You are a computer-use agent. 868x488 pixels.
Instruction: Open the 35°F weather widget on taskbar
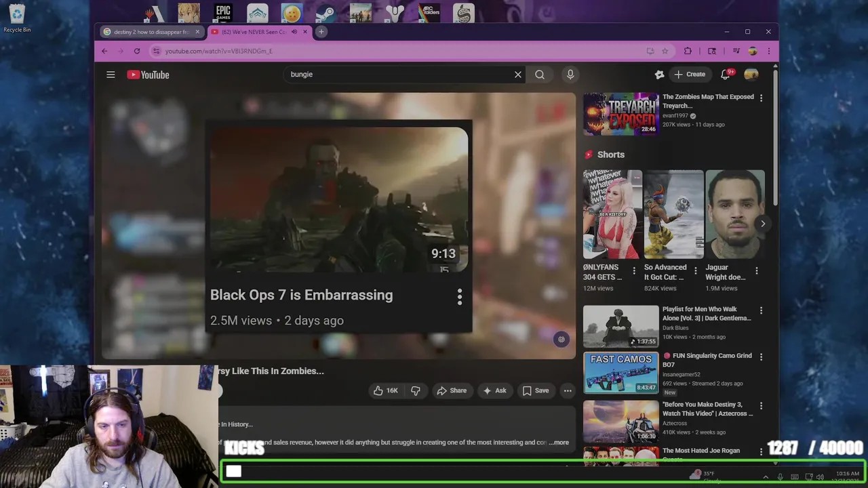point(703,476)
